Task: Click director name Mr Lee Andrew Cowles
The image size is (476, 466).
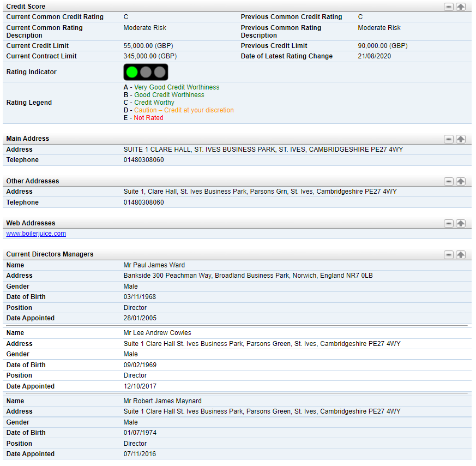Action: (157, 333)
